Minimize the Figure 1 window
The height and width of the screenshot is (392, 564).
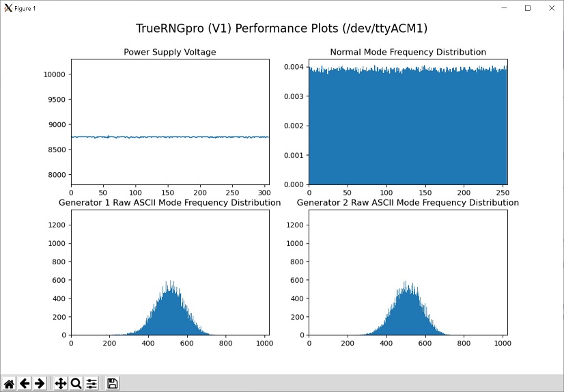pyautogui.click(x=504, y=8)
